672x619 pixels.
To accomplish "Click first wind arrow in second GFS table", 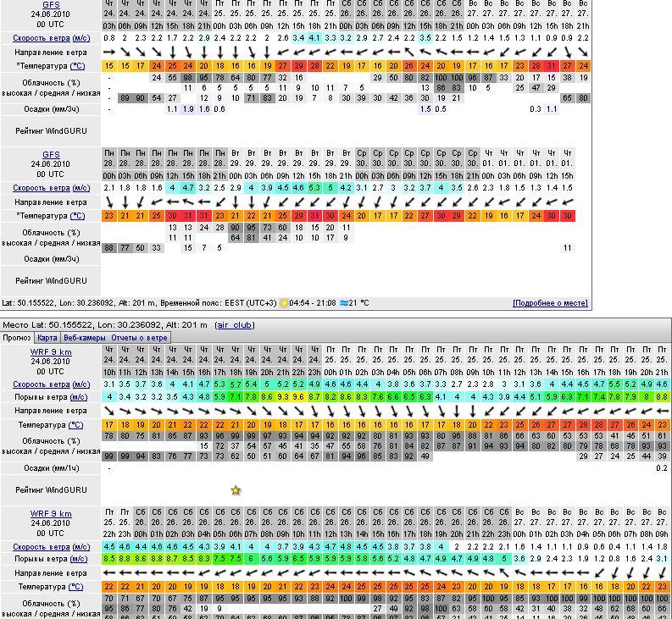I will [109, 202].
